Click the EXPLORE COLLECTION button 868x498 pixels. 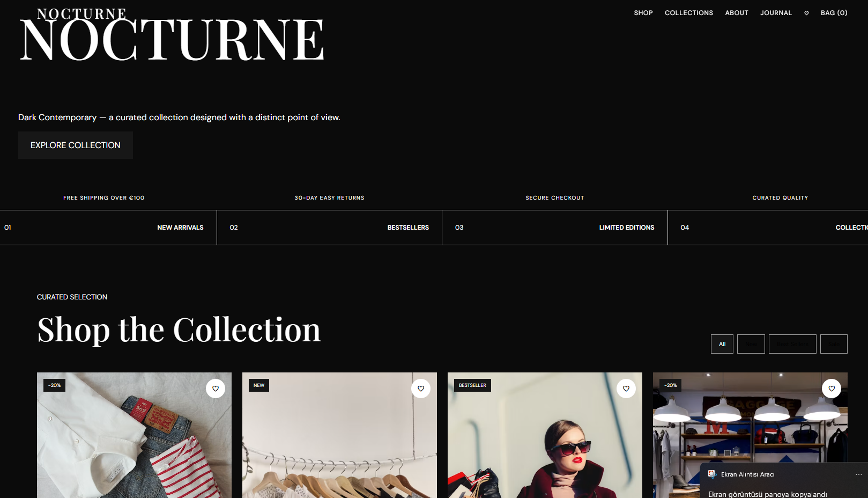pos(76,145)
